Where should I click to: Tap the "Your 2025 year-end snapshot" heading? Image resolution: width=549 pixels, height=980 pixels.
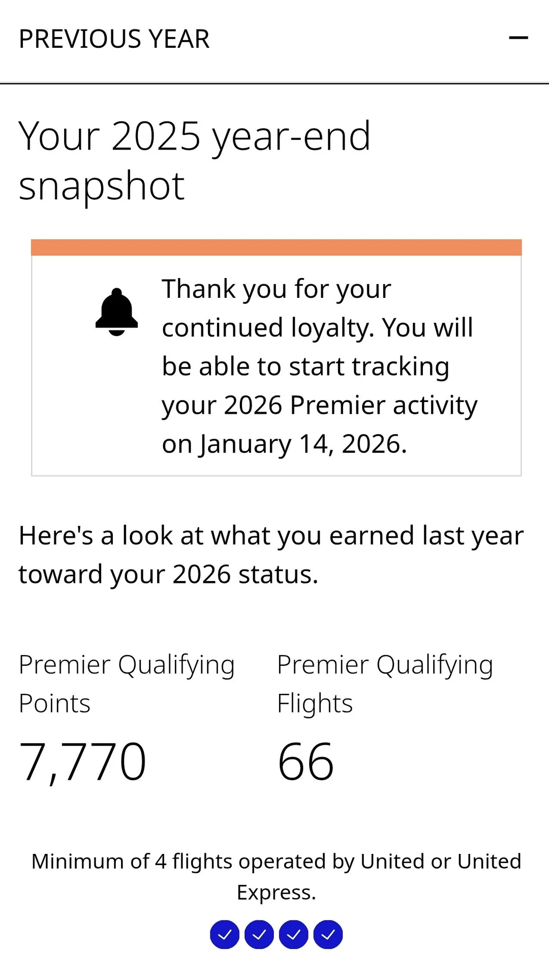click(x=195, y=161)
